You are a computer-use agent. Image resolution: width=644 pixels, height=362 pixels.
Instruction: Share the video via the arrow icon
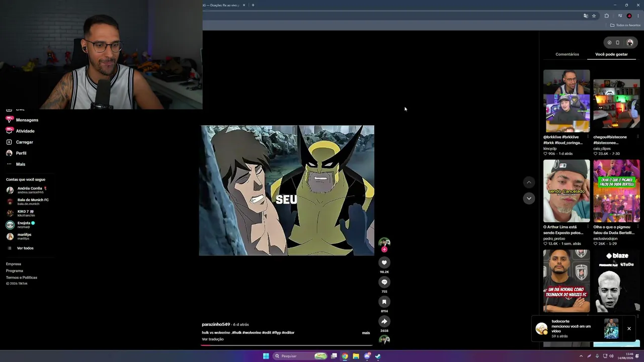point(384,321)
